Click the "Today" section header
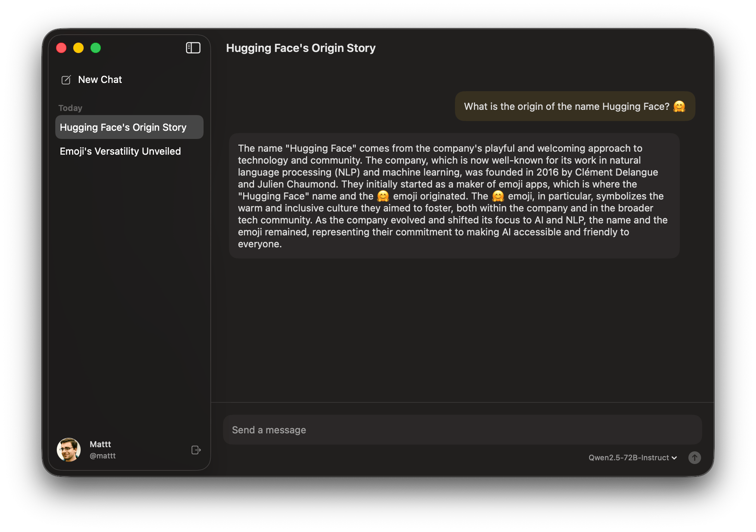 [x=70, y=108]
